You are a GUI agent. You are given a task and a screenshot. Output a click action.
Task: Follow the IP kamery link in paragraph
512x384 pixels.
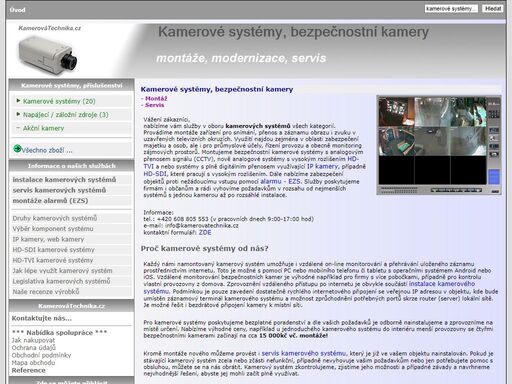(322, 166)
